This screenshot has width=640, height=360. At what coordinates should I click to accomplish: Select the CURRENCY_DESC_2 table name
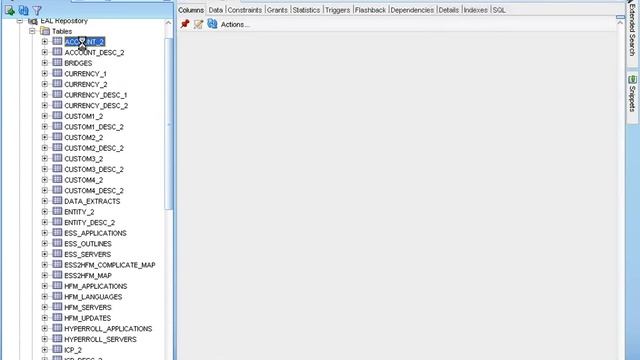96,106
